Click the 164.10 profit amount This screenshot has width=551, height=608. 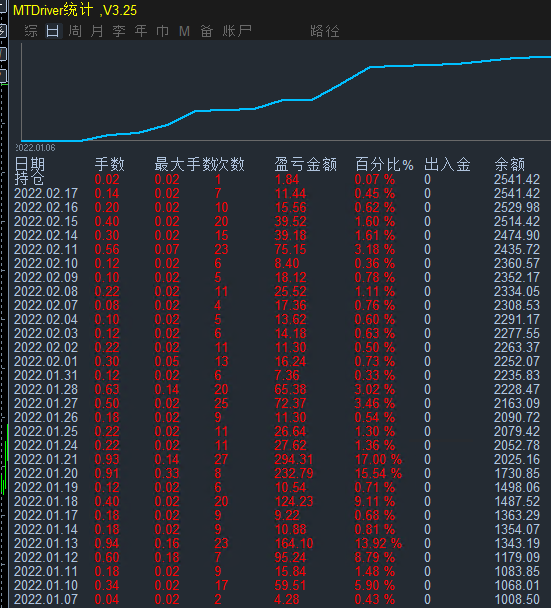point(294,543)
